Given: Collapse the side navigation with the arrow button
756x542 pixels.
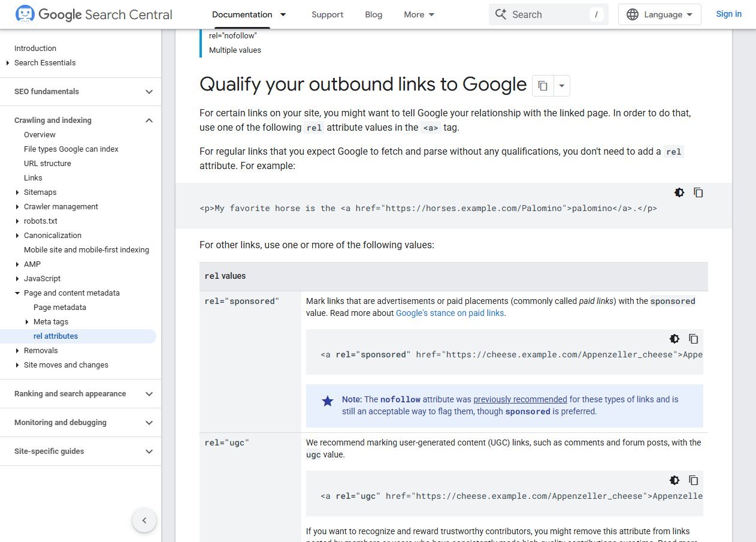Looking at the screenshot, I should click(144, 520).
